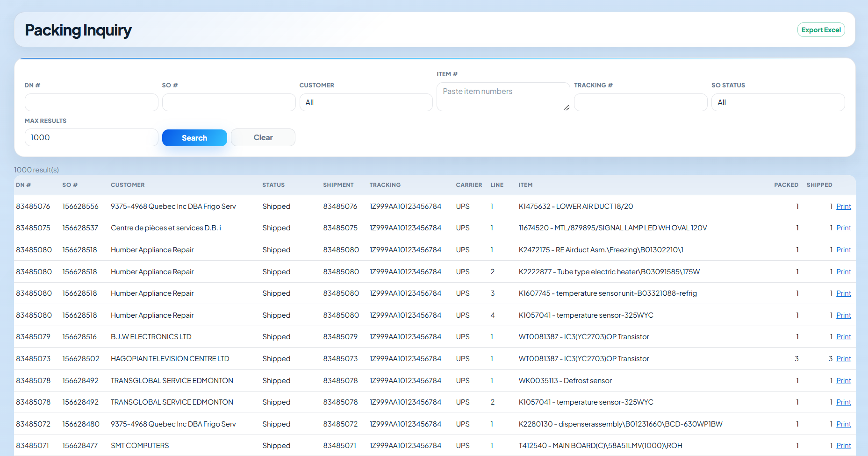Image resolution: width=868 pixels, height=456 pixels.
Task: Click DN number 83485072
Action: click(33, 424)
